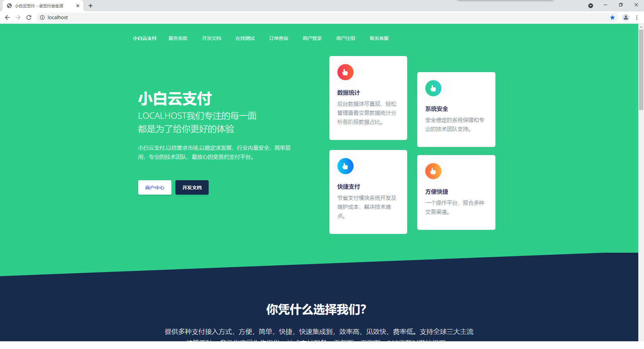This screenshot has width=644, height=349.
Task: Click the 一个操作平台 card description
Action: click(454, 207)
